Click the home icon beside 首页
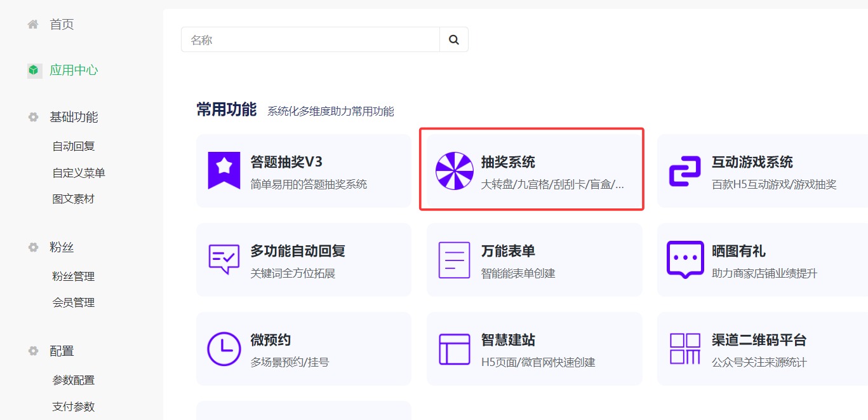 click(32, 24)
